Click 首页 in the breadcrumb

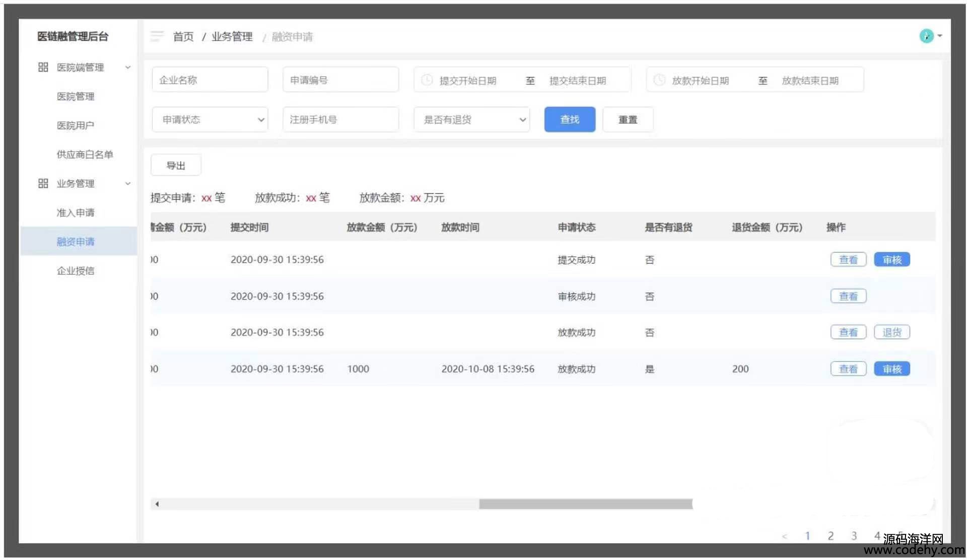click(183, 37)
